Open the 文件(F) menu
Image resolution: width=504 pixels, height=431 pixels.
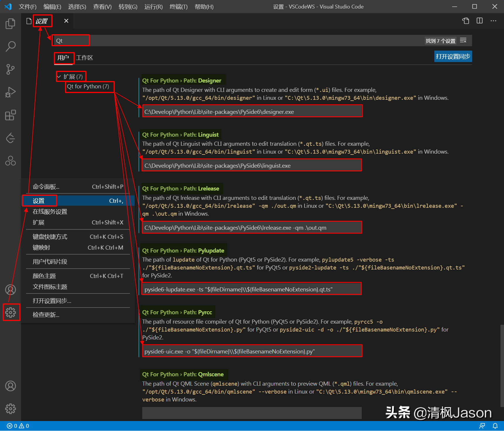coord(28,6)
